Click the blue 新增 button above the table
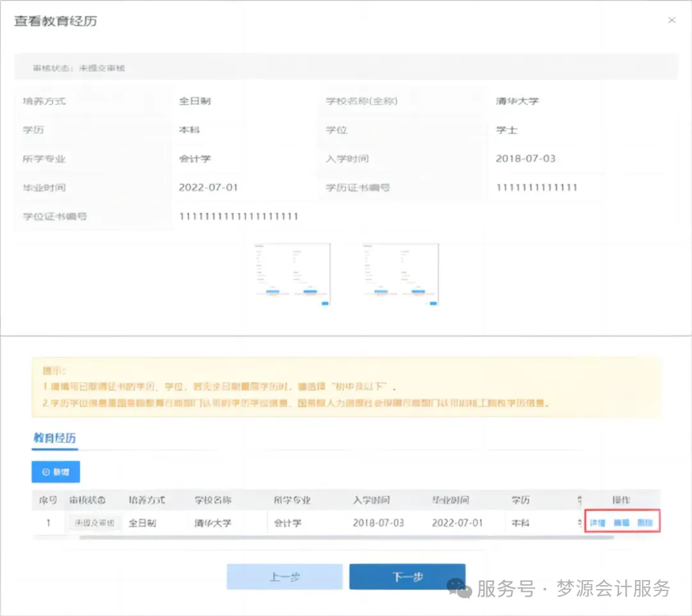Viewport: 692px width, 616px height. pos(55,471)
